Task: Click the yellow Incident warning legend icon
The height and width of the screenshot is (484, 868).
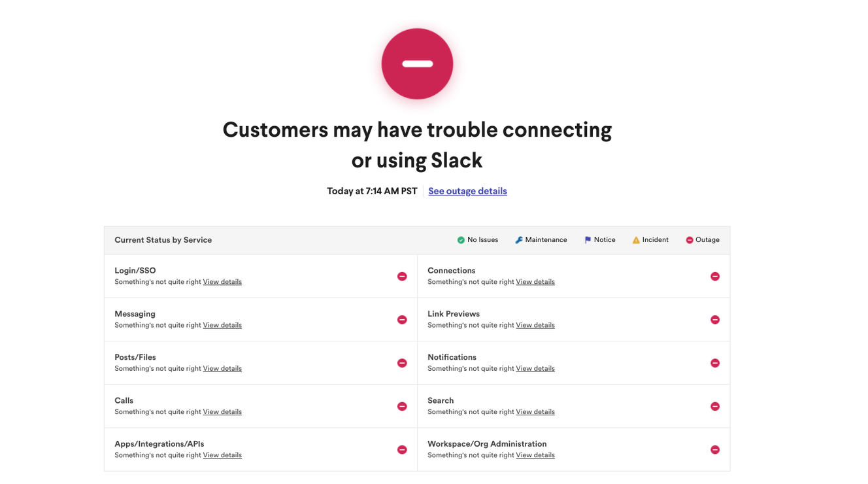Action: 636,240
